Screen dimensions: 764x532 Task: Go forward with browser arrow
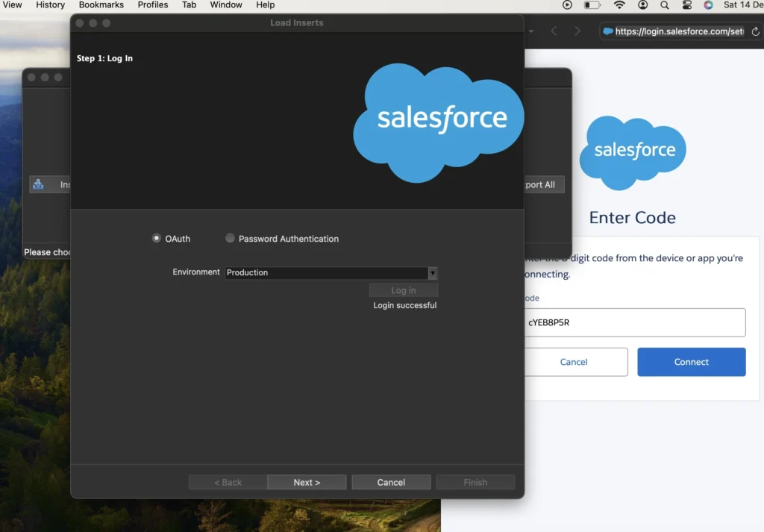point(577,31)
